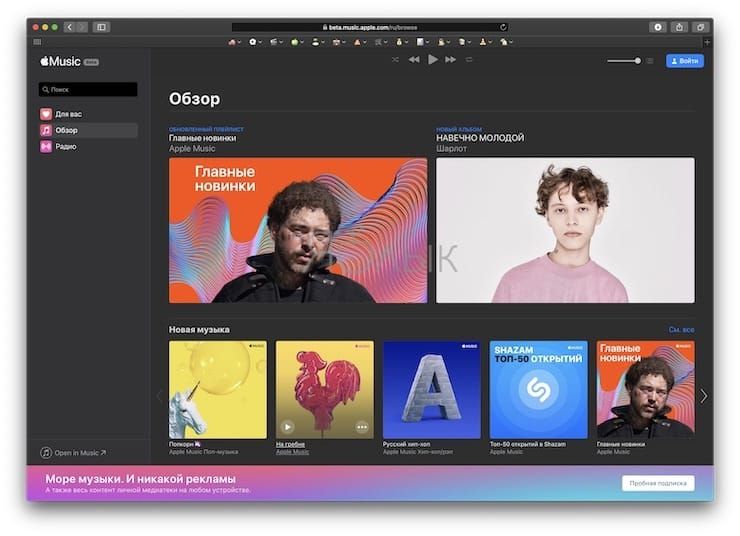The height and width of the screenshot is (536, 740).
Task: Click the Русский хип-хоп title text
Action: click(x=406, y=444)
